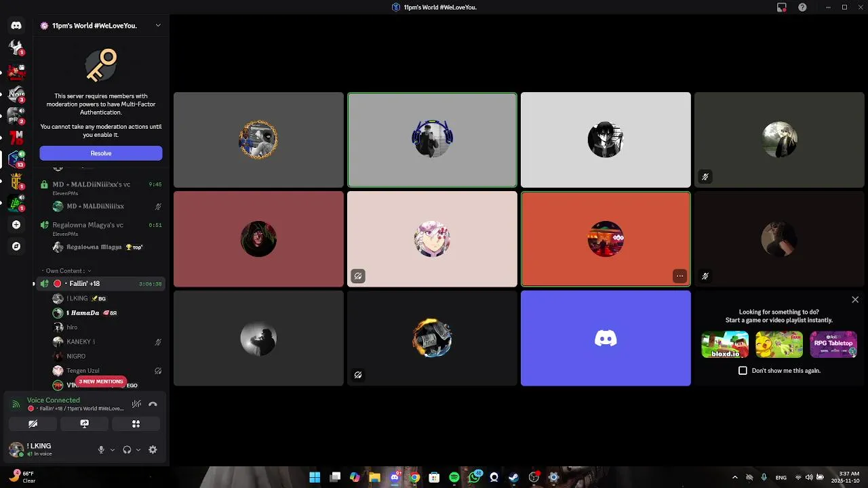Open the Discord inbox icon in title bar
Viewport: 868px width, 488px height.
(781, 7)
